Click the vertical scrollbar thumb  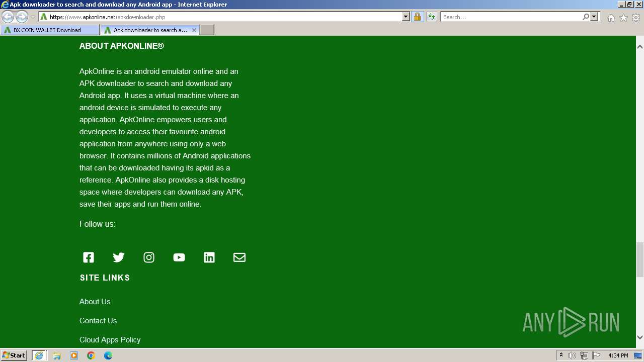tap(640, 259)
